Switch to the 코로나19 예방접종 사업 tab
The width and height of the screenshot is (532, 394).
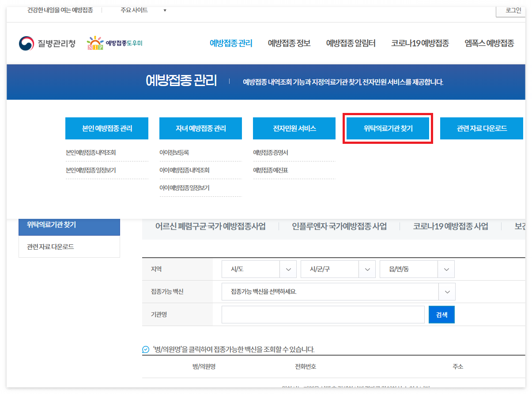click(x=450, y=226)
